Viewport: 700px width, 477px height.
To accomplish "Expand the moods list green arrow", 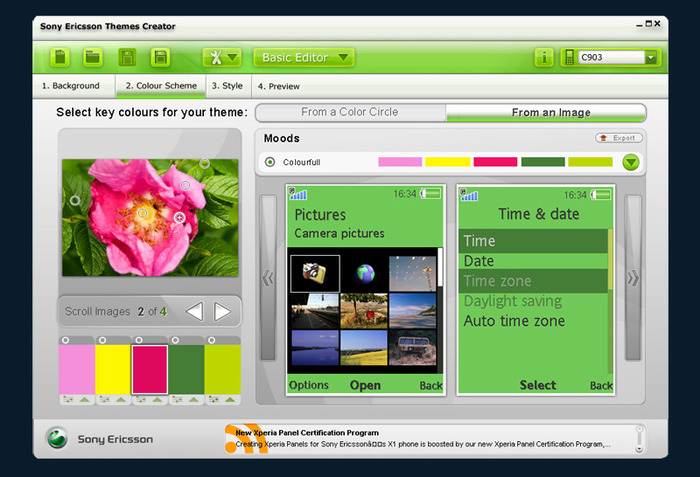I will (x=631, y=162).
